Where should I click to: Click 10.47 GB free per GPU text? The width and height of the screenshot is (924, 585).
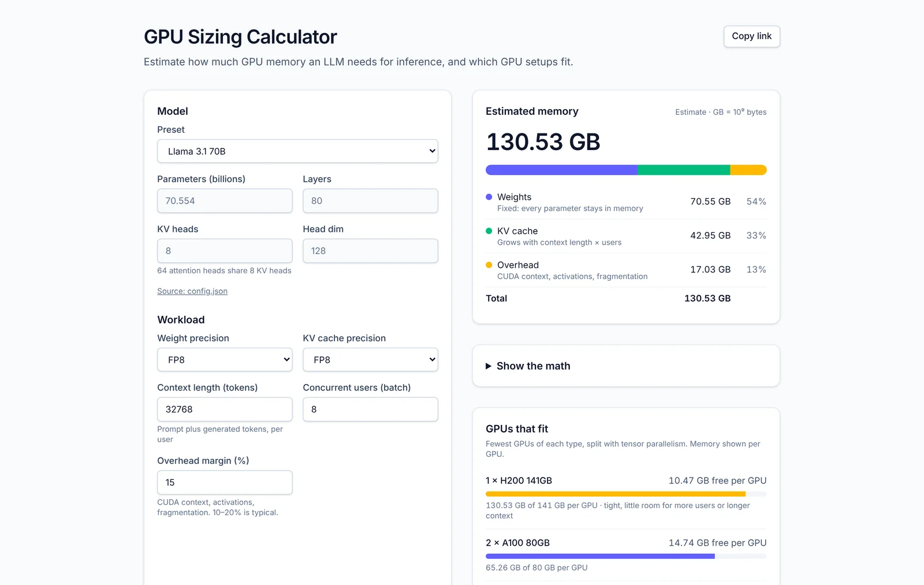tap(717, 480)
